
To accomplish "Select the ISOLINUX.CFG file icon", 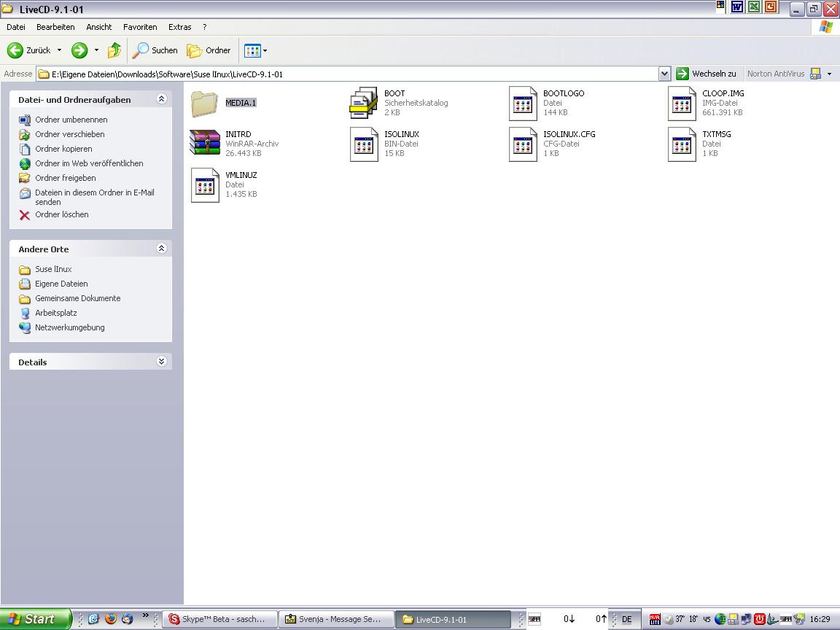I will pos(523,144).
